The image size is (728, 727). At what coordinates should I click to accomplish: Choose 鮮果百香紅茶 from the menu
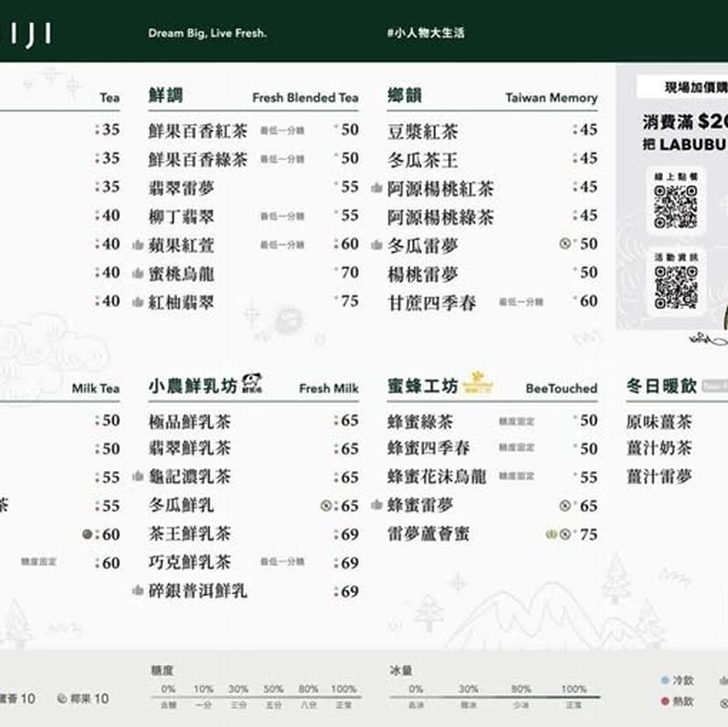pos(198,131)
